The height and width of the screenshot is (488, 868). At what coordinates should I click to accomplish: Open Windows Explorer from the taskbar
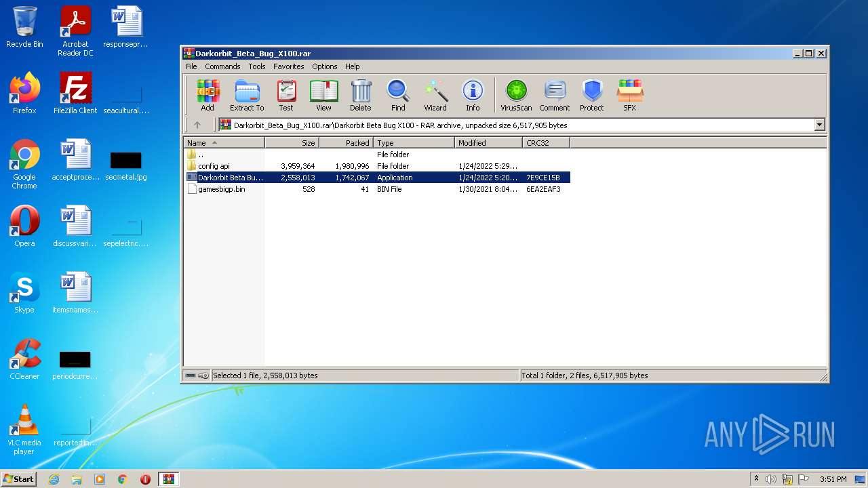(x=77, y=479)
